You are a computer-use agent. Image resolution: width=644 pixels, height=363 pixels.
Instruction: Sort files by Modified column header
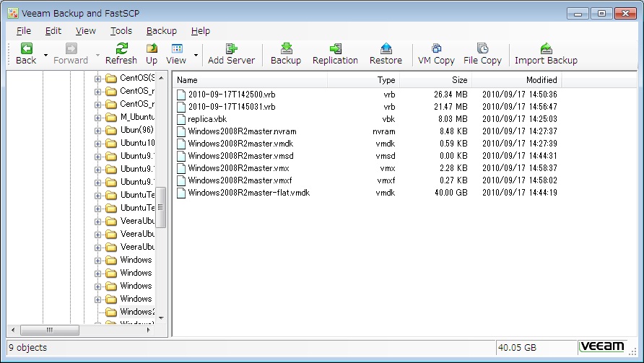pos(517,80)
